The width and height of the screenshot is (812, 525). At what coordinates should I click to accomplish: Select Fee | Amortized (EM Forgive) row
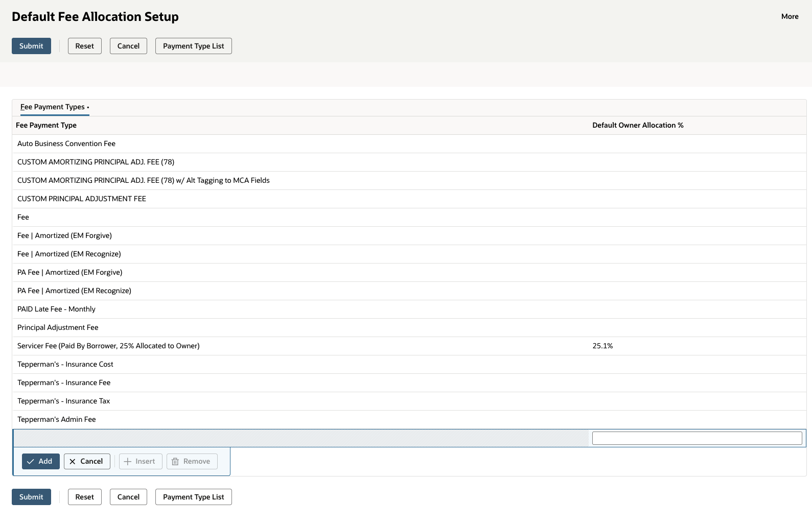409,235
